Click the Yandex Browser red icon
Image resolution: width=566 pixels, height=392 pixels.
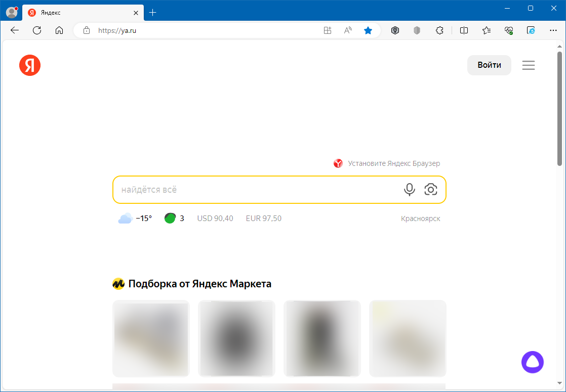338,163
